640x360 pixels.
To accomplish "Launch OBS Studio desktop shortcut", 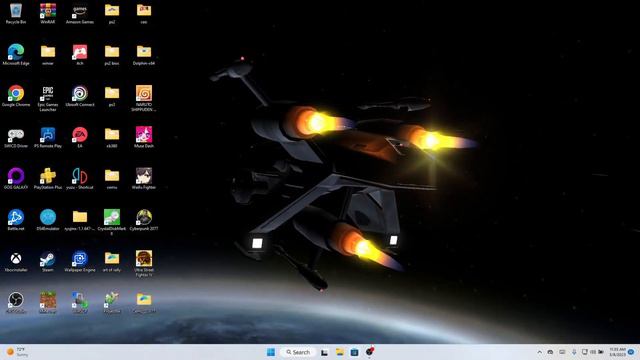I will click(x=16, y=302).
